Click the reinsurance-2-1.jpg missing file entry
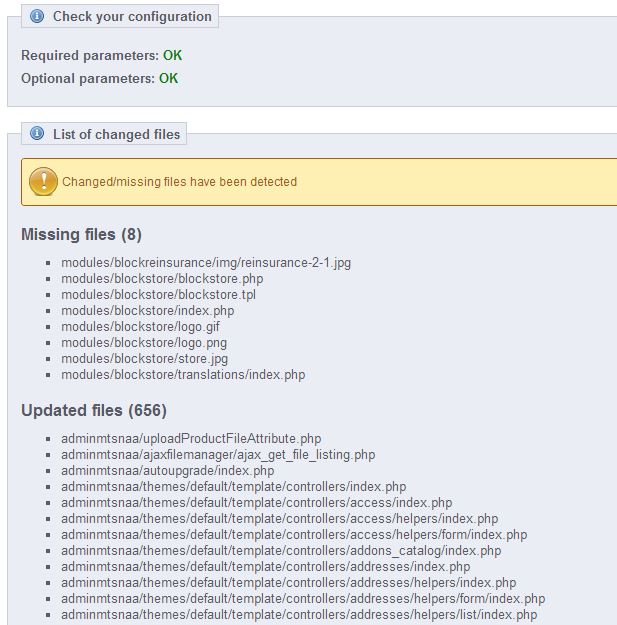 click(x=206, y=262)
